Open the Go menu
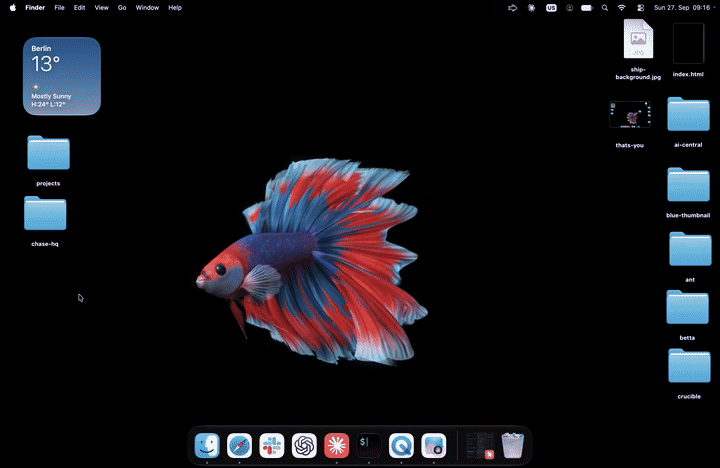 pyautogui.click(x=122, y=7)
